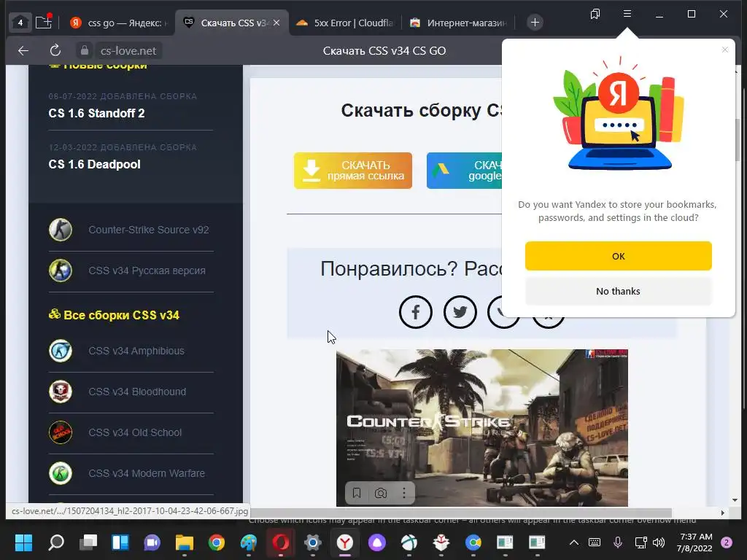Screen dimensions: 747x560
Task: Open the Yandex Browser hamburger menu
Action: pyautogui.click(x=627, y=14)
